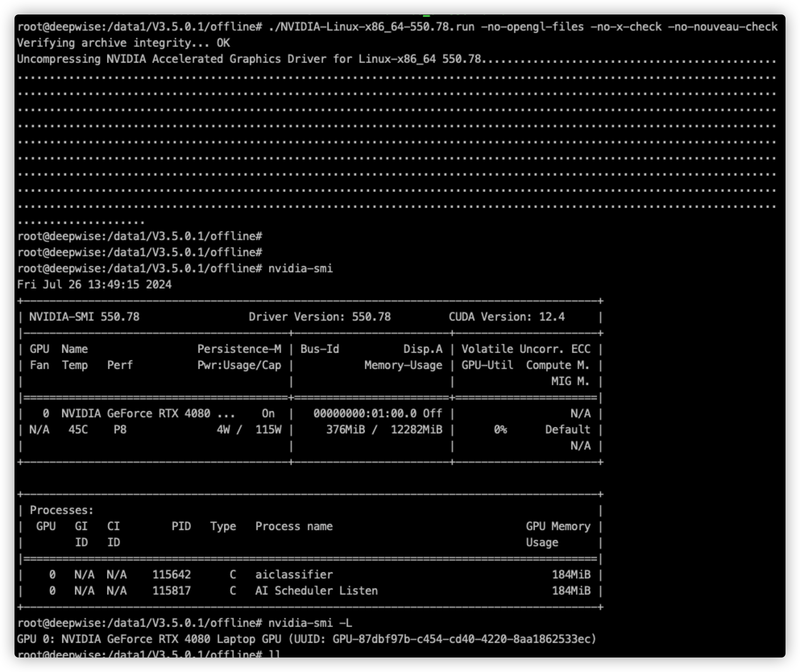Viewport: 800px width, 672px height.
Task: Click the NVIDIA GeForce RTX 4080 name
Action: point(136,413)
